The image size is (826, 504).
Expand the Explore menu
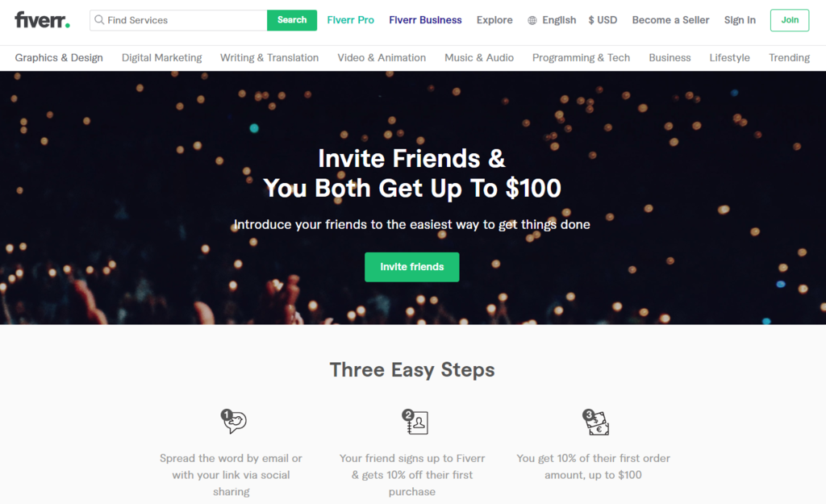point(494,19)
